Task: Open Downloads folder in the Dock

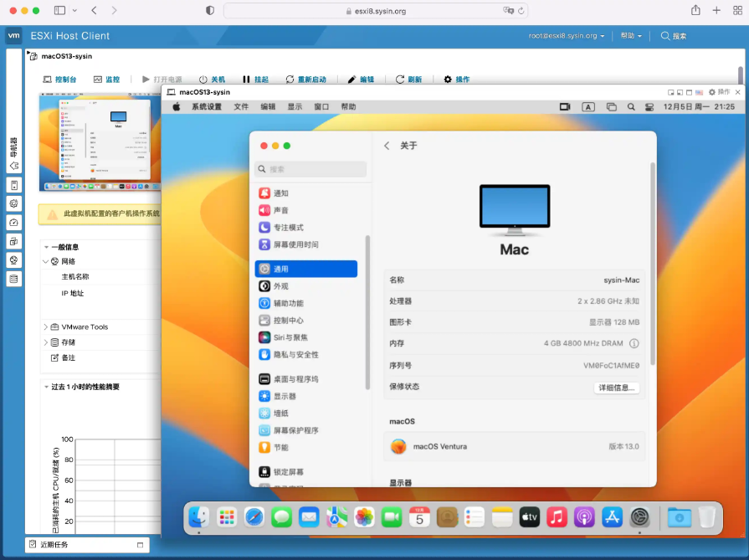Action: [680, 517]
